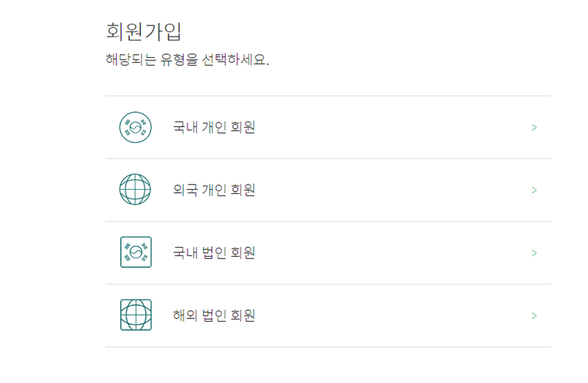Screen dimensions: 588x383
Task: Select the 국내 개인 회원 text label
Action: tap(214, 127)
